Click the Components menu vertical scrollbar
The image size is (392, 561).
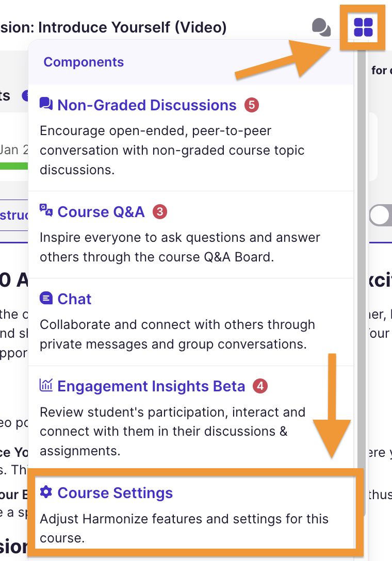(361, 258)
